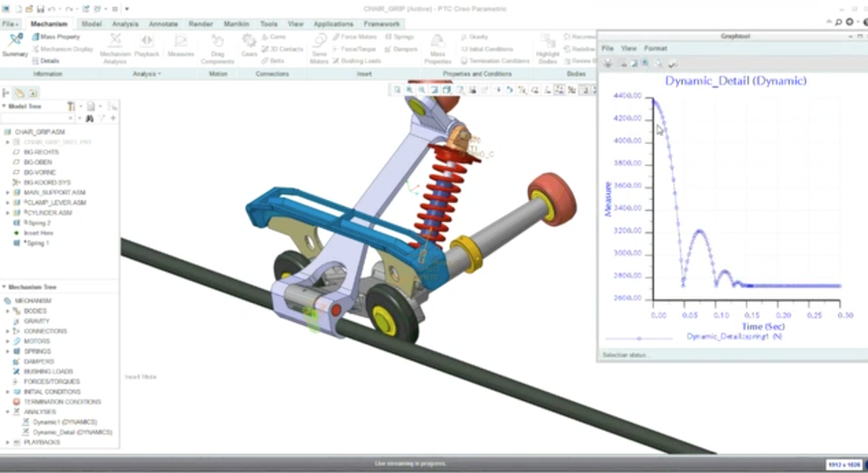Open the View menu in Graphtool
Viewport: 868px width, 473px height.
point(629,49)
